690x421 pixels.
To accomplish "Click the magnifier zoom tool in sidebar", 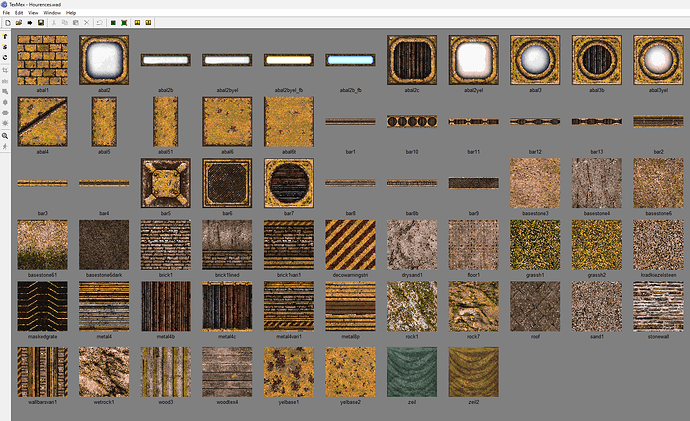I will [x=7, y=135].
